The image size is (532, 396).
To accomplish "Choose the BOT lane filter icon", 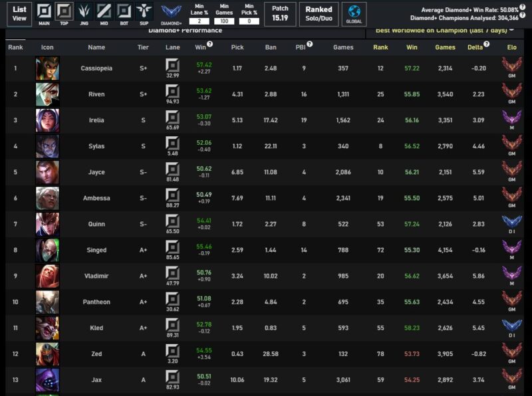I will 124,12.
